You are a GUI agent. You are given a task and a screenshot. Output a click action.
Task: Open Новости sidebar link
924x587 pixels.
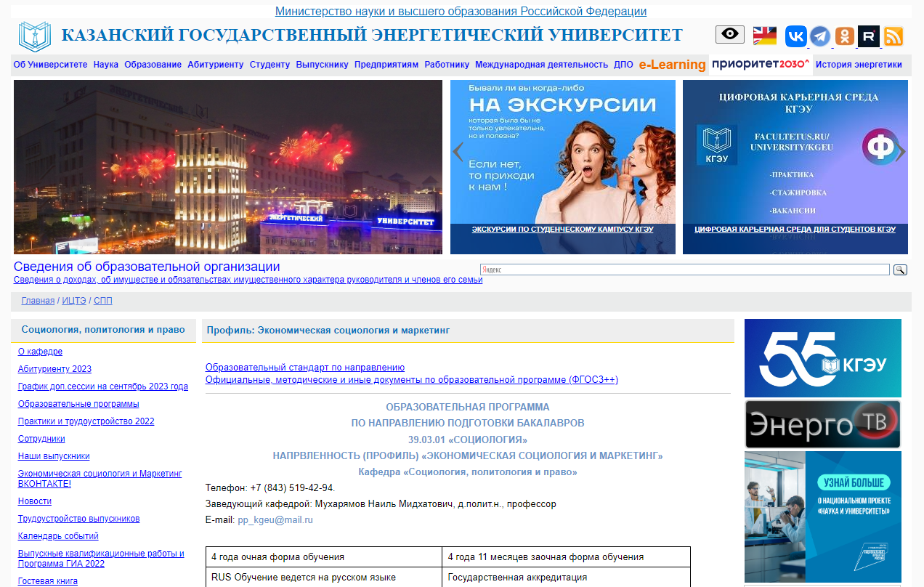point(35,501)
